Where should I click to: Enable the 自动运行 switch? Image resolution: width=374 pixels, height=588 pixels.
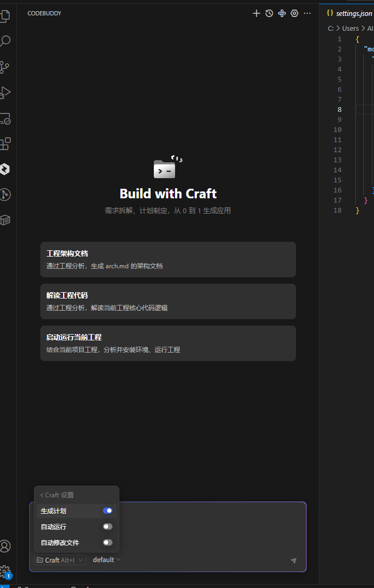pos(108,526)
